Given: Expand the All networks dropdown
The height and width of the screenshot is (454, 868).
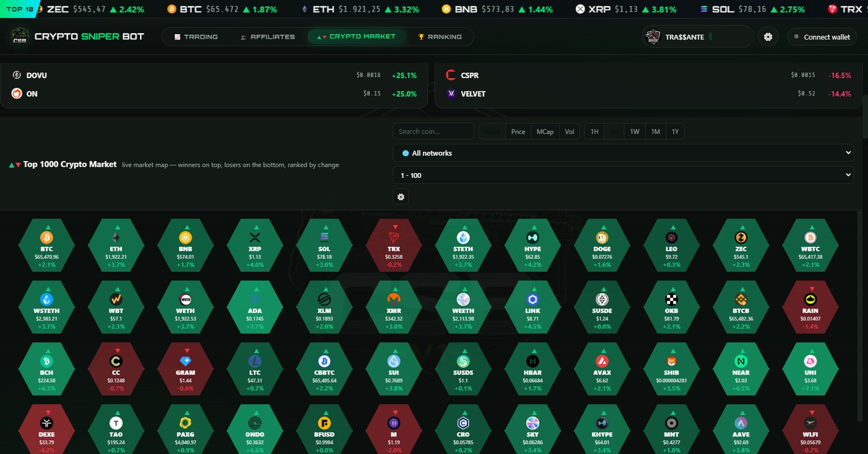Looking at the screenshot, I should click(x=623, y=153).
